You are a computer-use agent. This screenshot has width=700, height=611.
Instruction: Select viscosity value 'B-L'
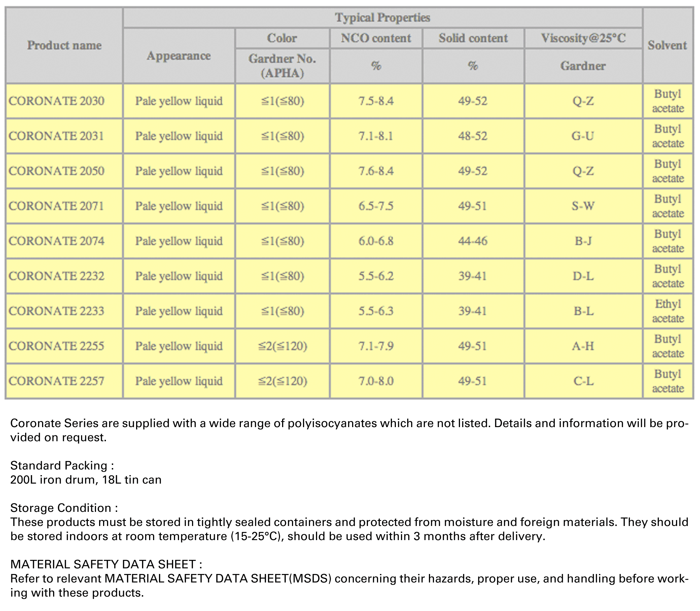[x=583, y=311]
